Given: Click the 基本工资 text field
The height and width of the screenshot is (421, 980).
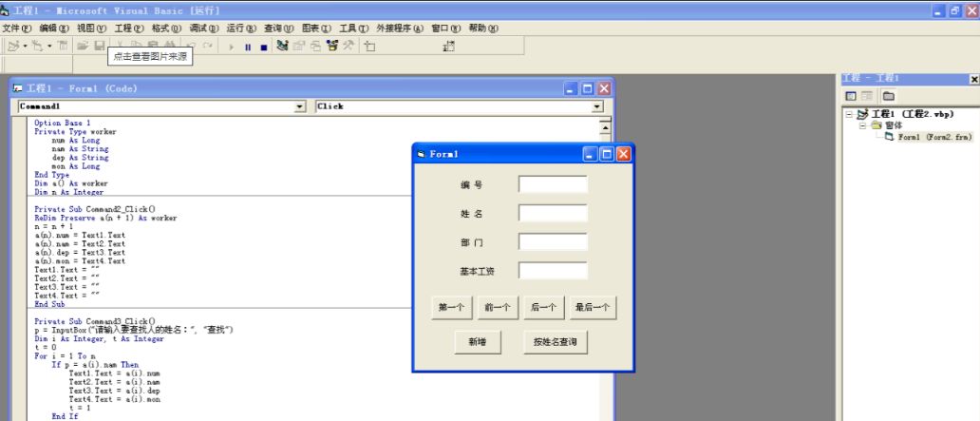Looking at the screenshot, I should 553,271.
